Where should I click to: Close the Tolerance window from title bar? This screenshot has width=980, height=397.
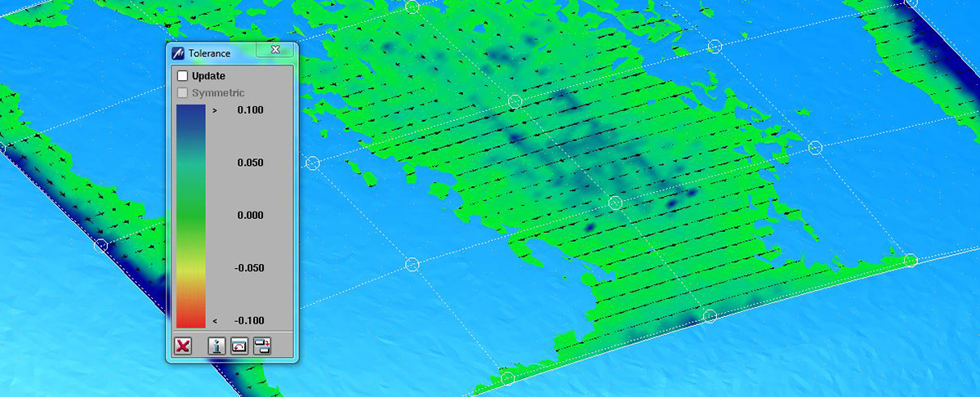[x=275, y=51]
